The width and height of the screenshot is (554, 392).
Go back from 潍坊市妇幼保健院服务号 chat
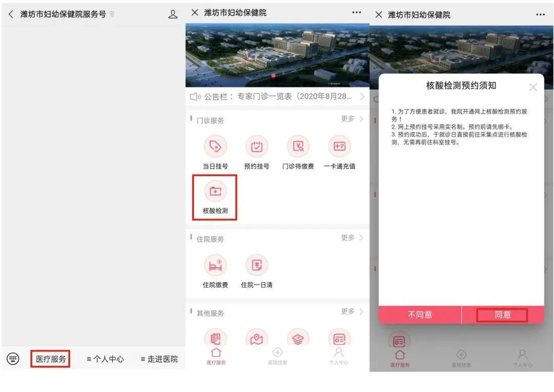(11, 14)
